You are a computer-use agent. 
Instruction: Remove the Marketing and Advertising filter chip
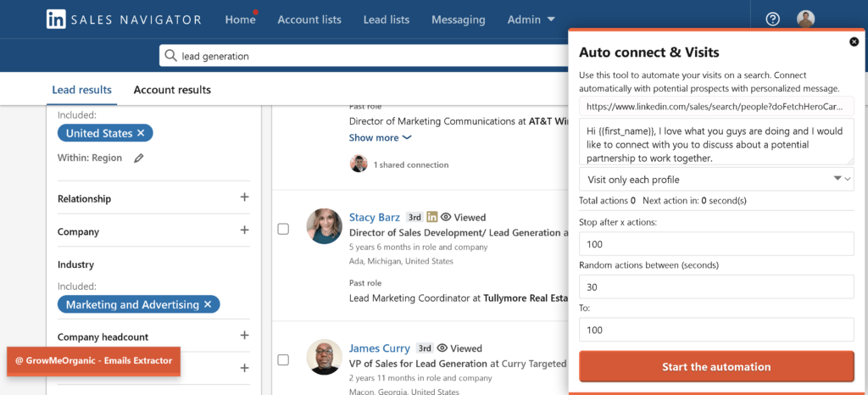pyautogui.click(x=208, y=304)
